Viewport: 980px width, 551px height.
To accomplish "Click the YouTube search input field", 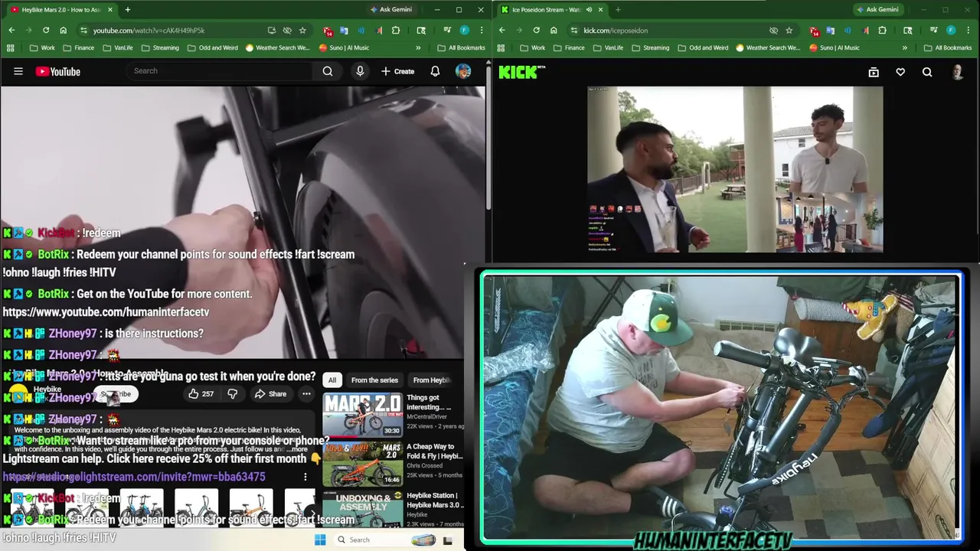I will (x=220, y=71).
